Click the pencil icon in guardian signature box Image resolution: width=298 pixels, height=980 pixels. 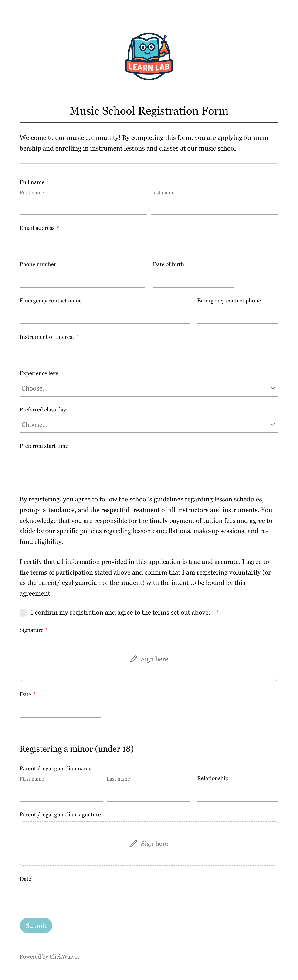pos(133,843)
